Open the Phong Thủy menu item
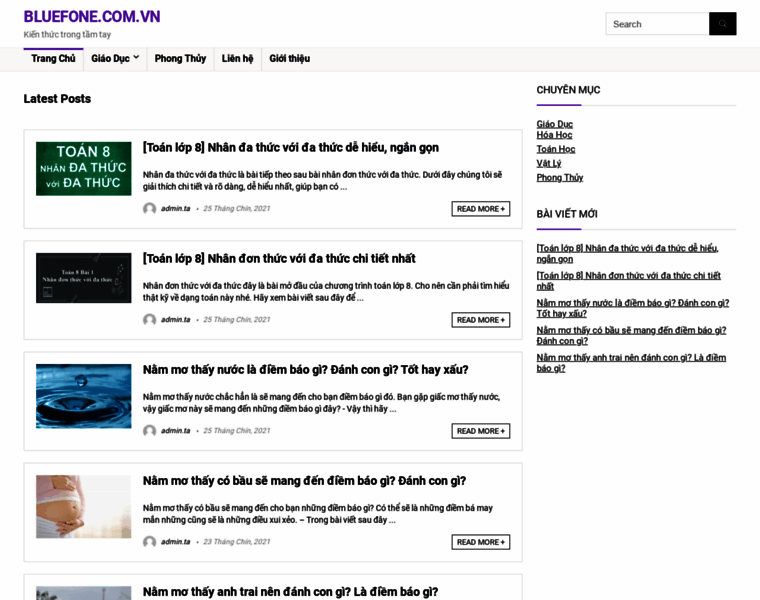This screenshot has height=600, width=760. coord(180,59)
